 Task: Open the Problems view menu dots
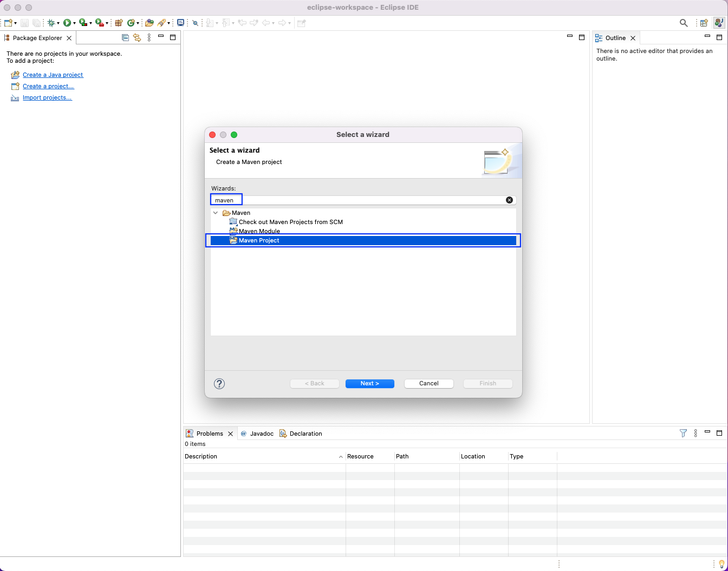tap(695, 433)
